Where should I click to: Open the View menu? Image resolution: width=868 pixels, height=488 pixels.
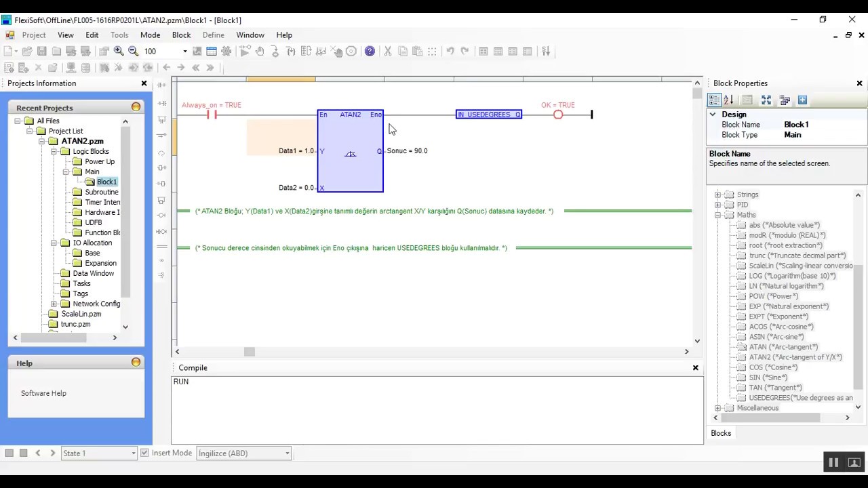click(x=66, y=35)
